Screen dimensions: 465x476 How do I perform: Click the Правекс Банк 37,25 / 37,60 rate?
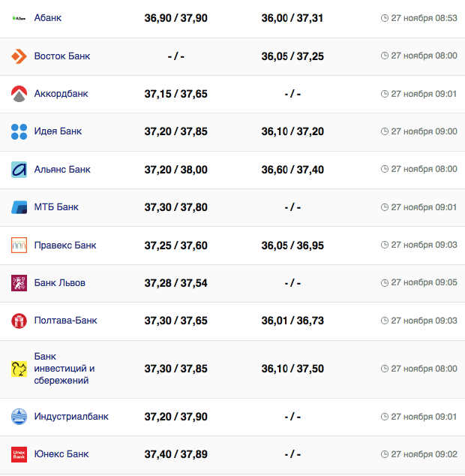coord(175,246)
